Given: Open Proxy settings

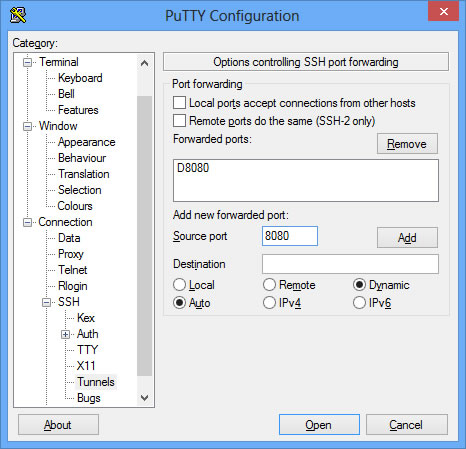Looking at the screenshot, I should click(x=70, y=254).
